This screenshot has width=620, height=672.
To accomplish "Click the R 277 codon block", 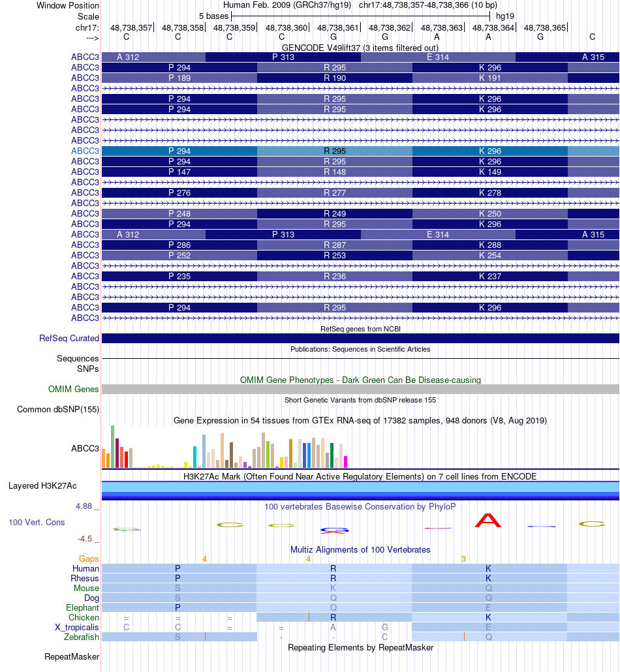I will [x=334, y=193].
